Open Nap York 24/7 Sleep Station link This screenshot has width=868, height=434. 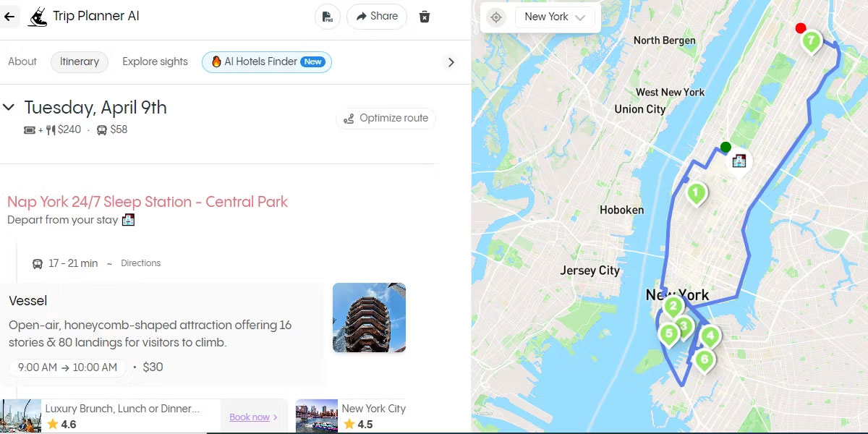click(x=148, y=202)
